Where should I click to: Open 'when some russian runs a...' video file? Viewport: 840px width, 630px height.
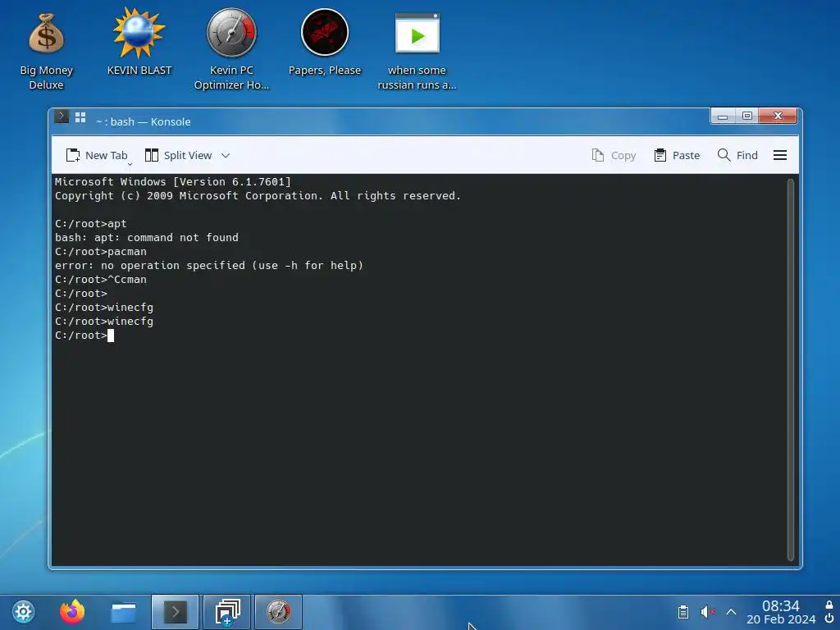pyautogui.click(x=417, y=51)
